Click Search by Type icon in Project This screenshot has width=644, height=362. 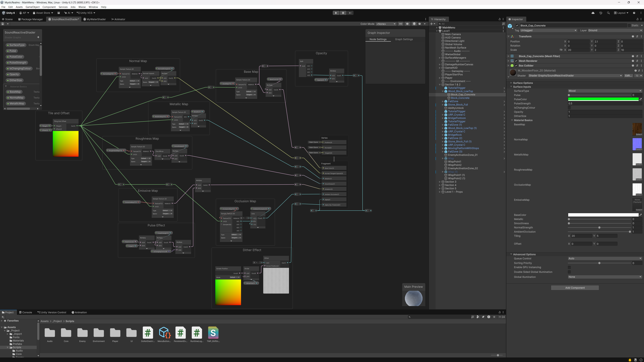click(478, 317)
